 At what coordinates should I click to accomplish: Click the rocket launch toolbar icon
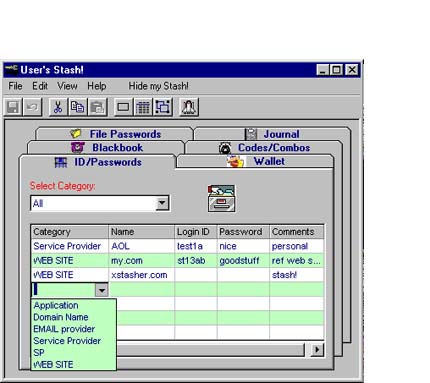coord(189,107)
